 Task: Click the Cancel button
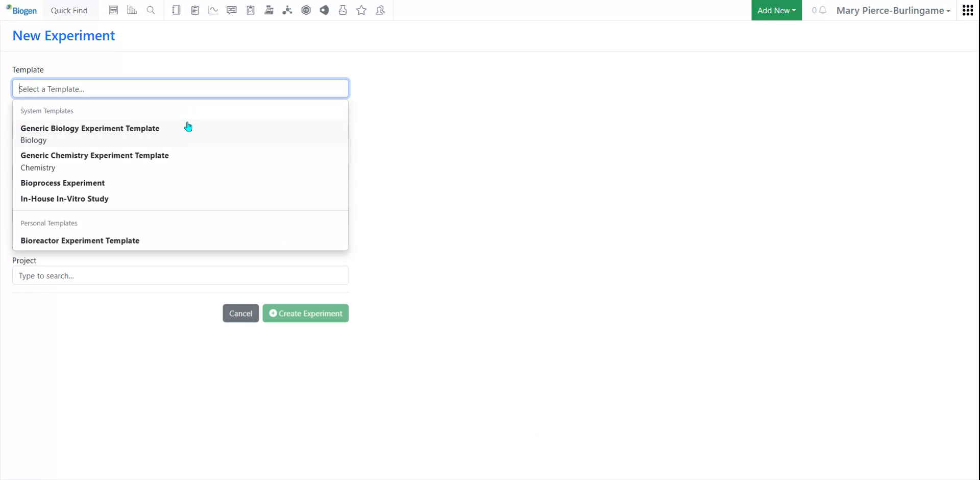click(240, 313)
